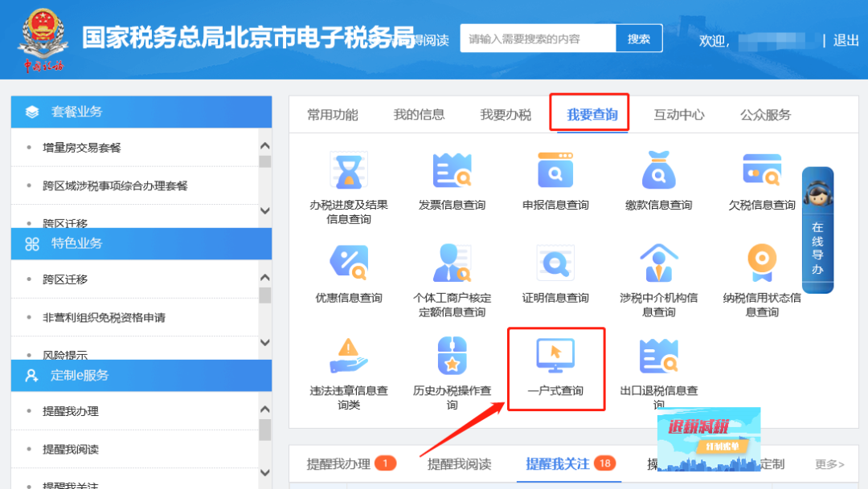Open the 退税减税 banner thumbnail
The height and width of the screenshot is (489, 868).
point(709,440)
